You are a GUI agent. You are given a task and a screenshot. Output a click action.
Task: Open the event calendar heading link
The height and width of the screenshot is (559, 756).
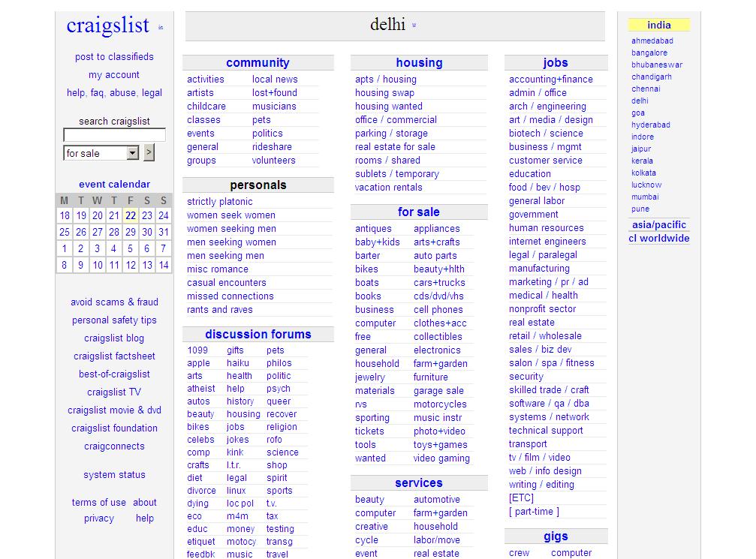point(114,184)
